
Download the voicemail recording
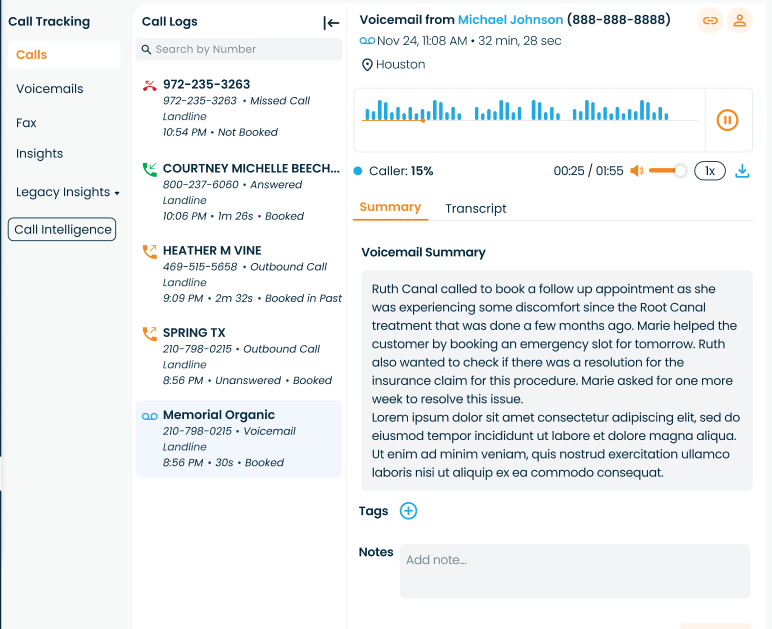click(x=742, y=171)
